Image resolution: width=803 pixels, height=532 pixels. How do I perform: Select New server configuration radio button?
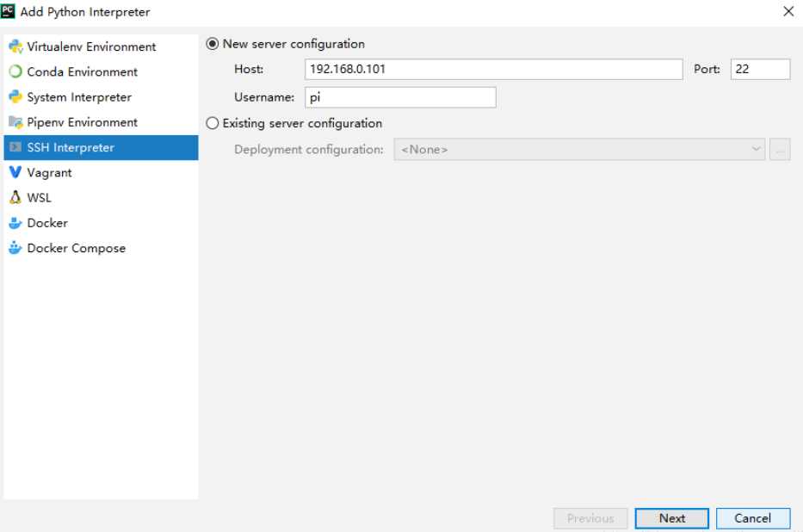click(212, 44)
